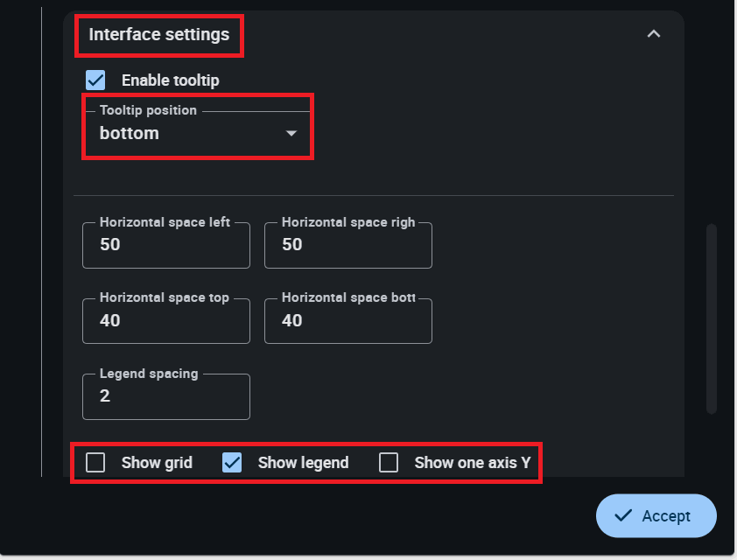Click into the Horizontal space bottom field

tap(347, 321)
